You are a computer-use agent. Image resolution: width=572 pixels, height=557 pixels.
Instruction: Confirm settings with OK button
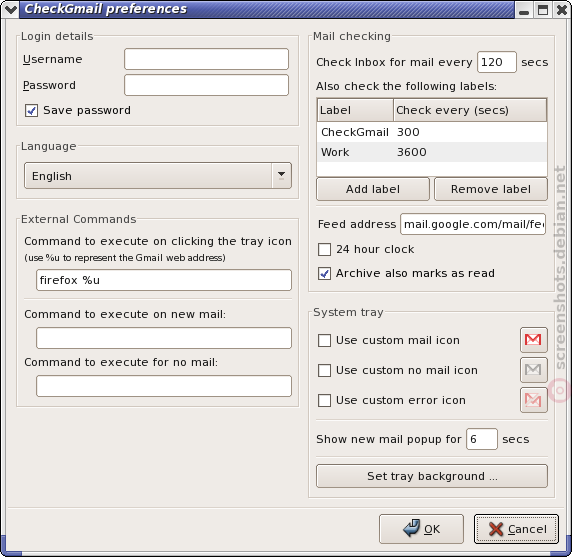(421, 529)
